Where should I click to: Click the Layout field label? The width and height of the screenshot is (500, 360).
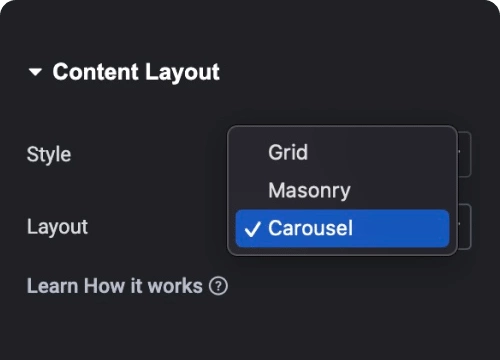57,227
